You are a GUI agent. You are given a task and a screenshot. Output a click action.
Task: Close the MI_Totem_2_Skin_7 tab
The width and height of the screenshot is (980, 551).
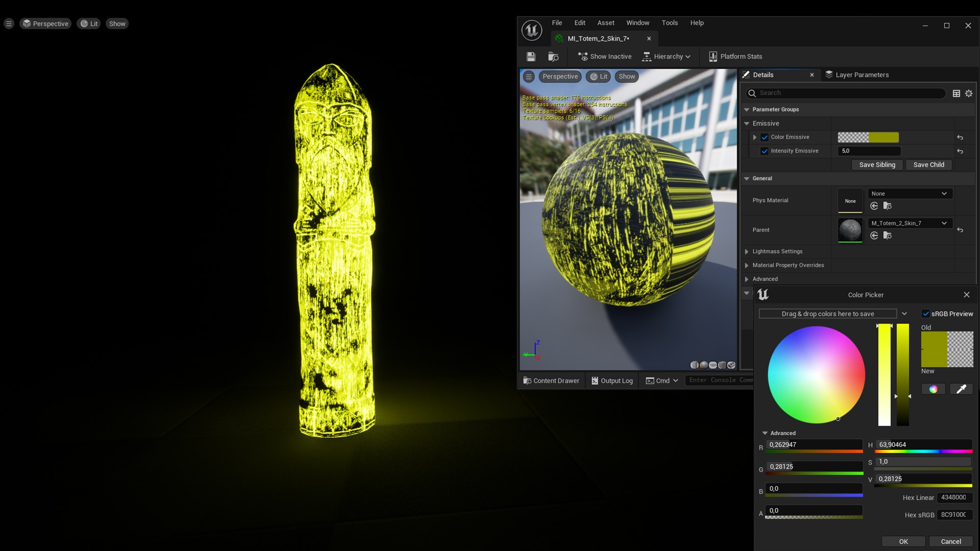[649, 39]
